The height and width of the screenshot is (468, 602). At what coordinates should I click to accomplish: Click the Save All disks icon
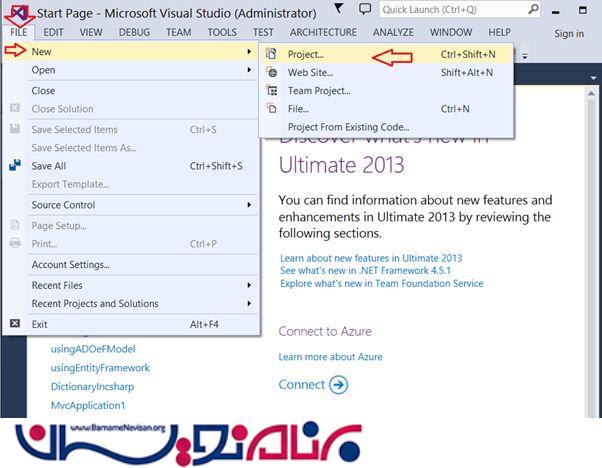click(x=15, y=165)
